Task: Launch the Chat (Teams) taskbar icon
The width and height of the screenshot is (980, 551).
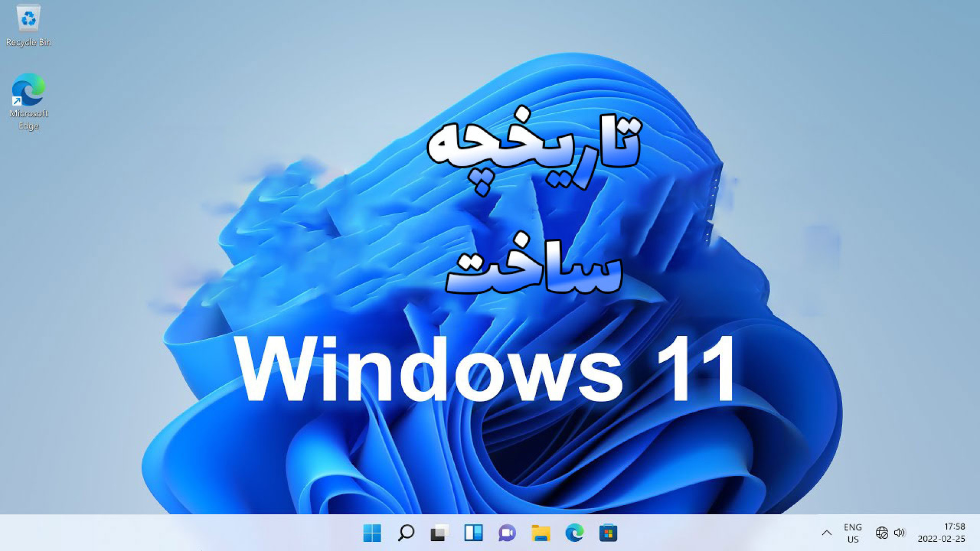Action: 507,533
